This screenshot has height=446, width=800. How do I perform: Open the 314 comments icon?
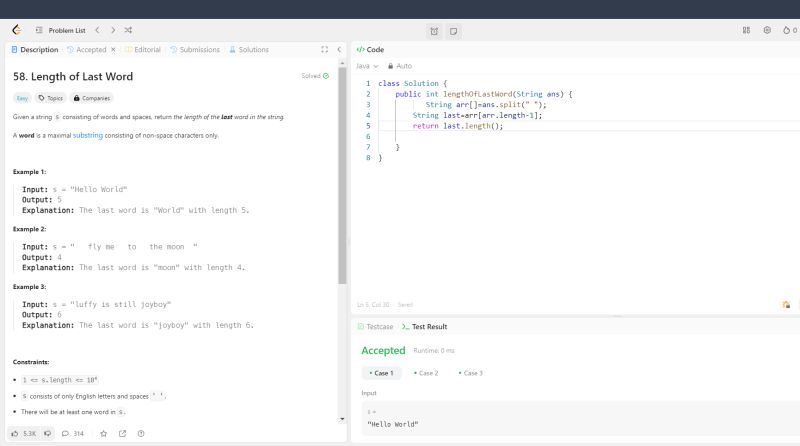[x=72, y=434]
